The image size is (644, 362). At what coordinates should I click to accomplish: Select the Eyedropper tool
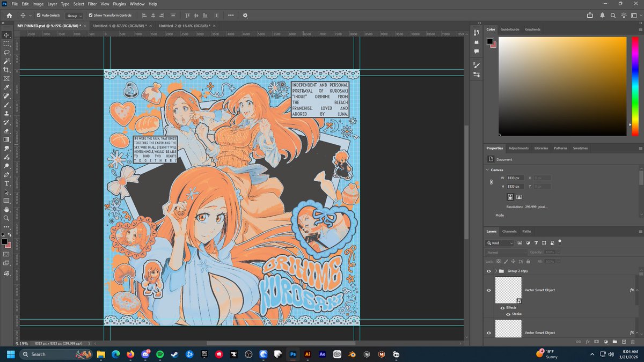6,87
